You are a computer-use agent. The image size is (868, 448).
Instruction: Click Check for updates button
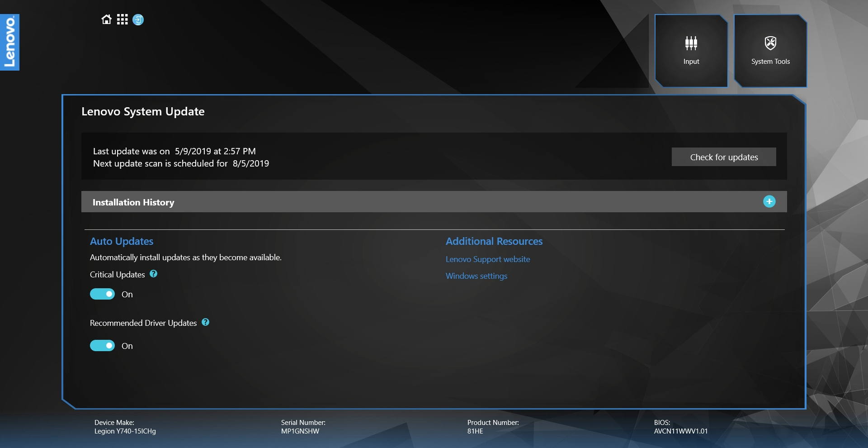tap(724, 157)
